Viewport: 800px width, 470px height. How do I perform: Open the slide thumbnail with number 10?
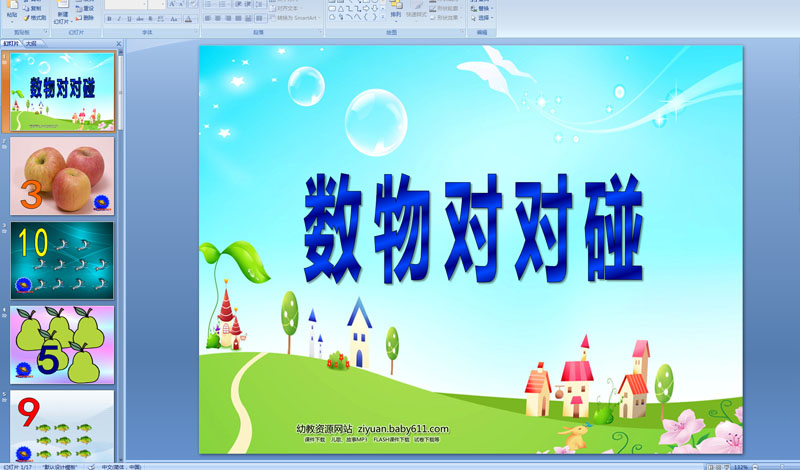[62, 260]
